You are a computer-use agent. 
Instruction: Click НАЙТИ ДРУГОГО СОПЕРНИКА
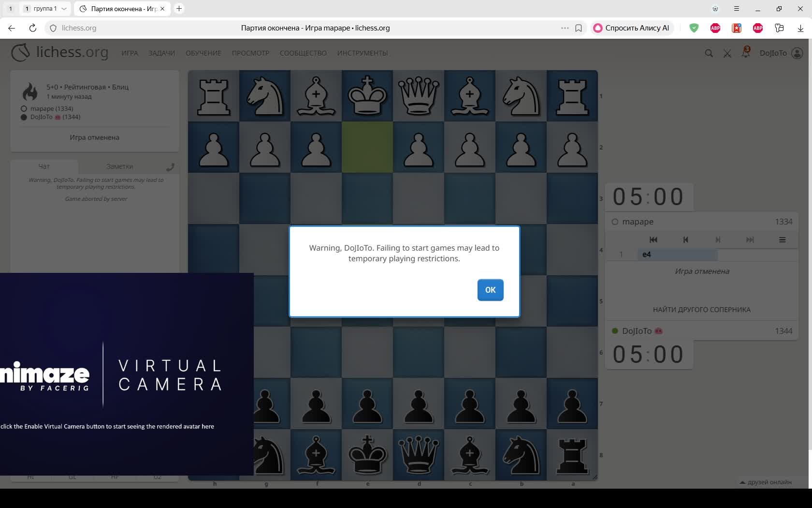pos(701,310)
